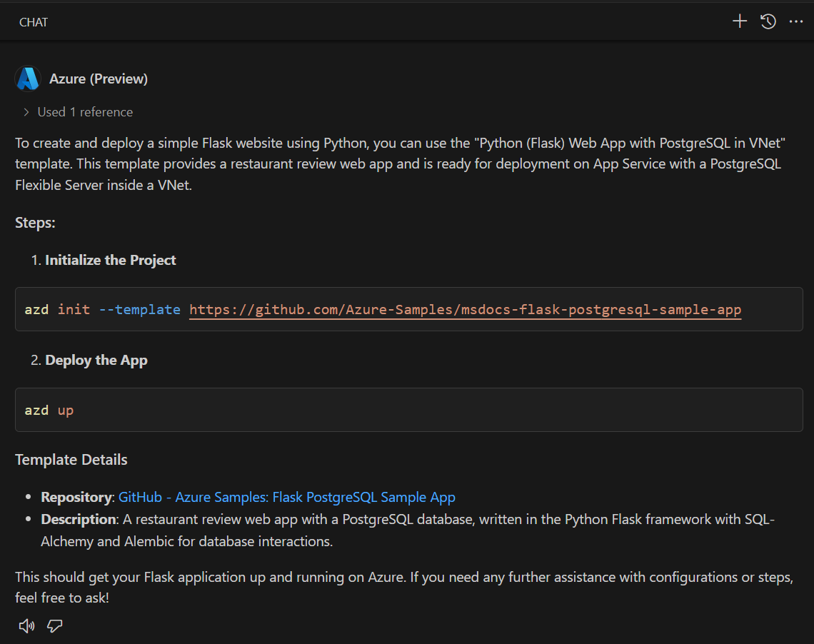Click the "Template Details" heading
This screenshot has height=644, width=814.
71,460
